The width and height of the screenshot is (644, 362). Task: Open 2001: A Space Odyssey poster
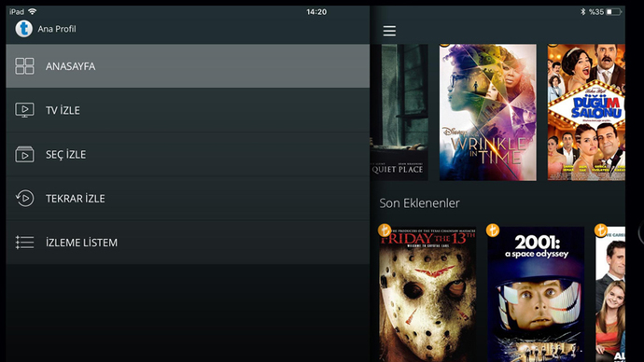click(x=536, y=294)
